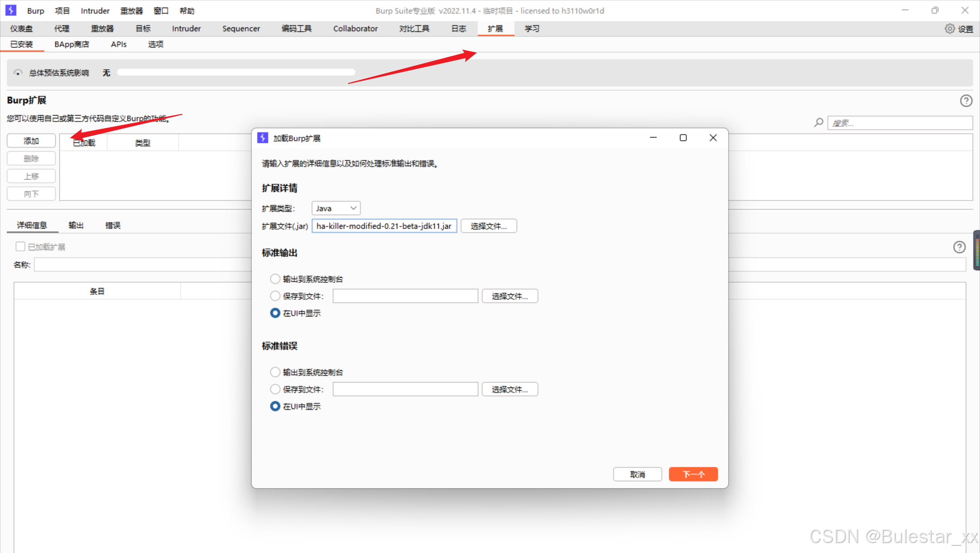Click the extension jar file path field
980x553 pixels.
pyautogui.click(x=384, y=226)
